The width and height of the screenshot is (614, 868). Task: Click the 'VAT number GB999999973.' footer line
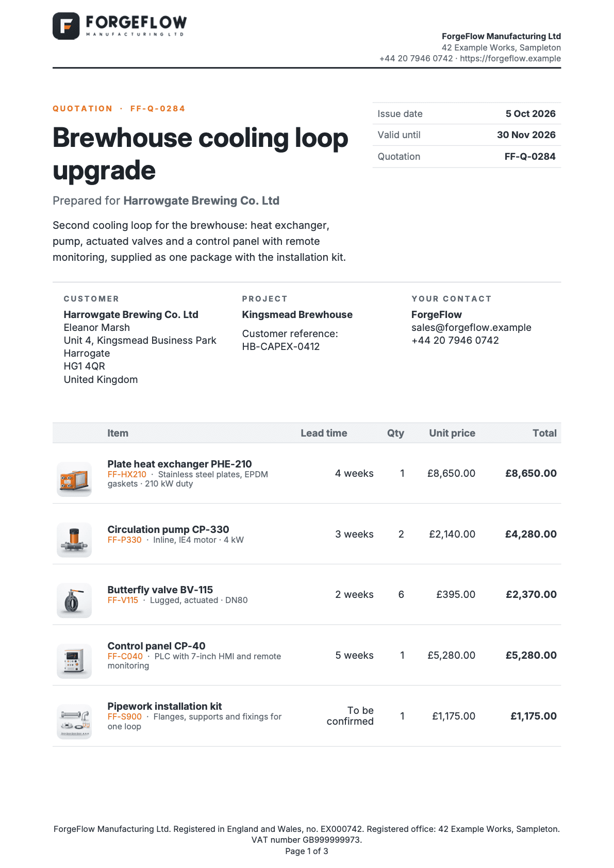(x=307, y=840)
